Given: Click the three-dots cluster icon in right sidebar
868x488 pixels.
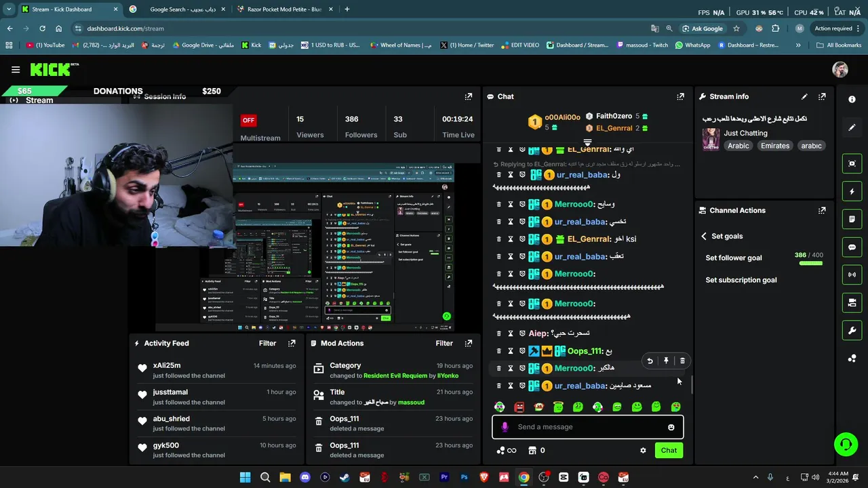Looking at the screenshot, I should pyautogui.click(x=852, y=359).
